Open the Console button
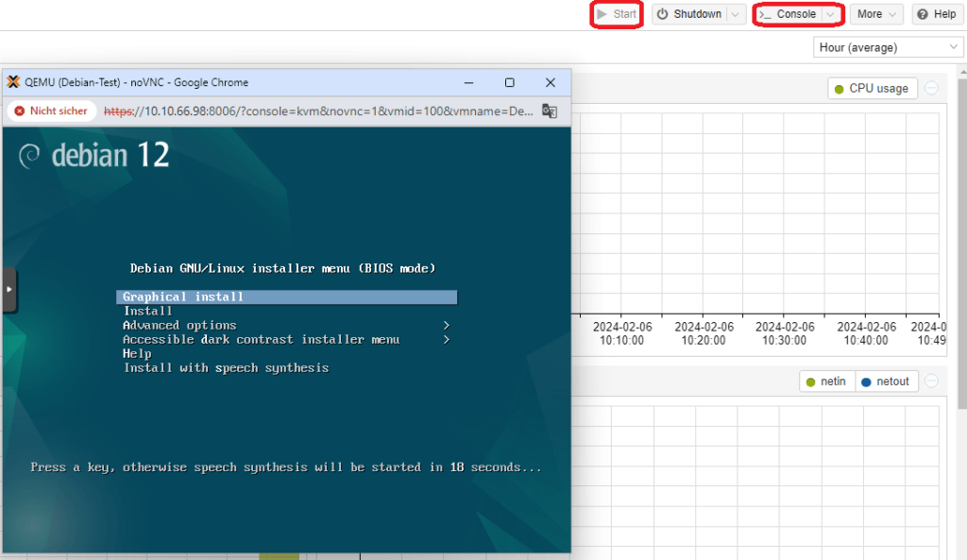 789,14
